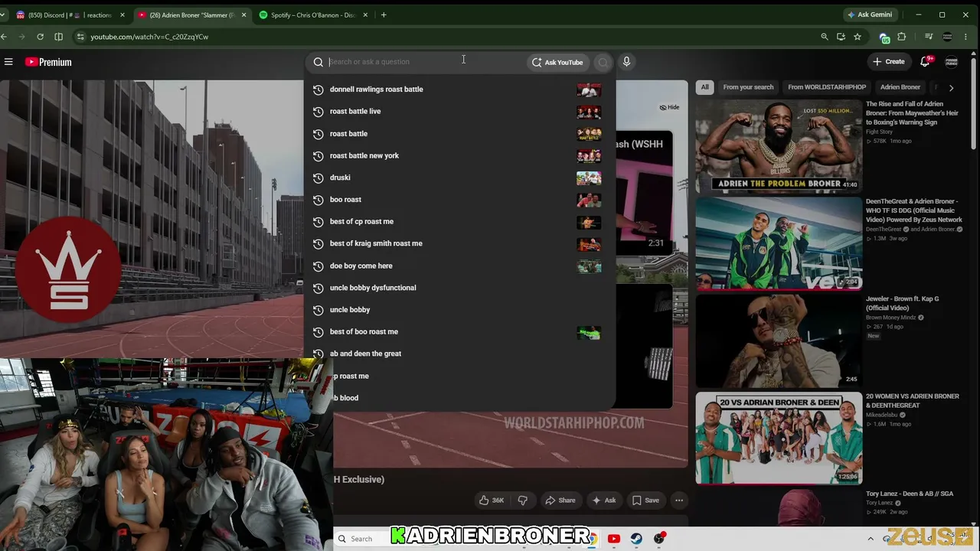Image resolution: width=980 pixels, height=551 pixels.
Task: Open the Windows taskbar Search box
Action: (361, 539)
